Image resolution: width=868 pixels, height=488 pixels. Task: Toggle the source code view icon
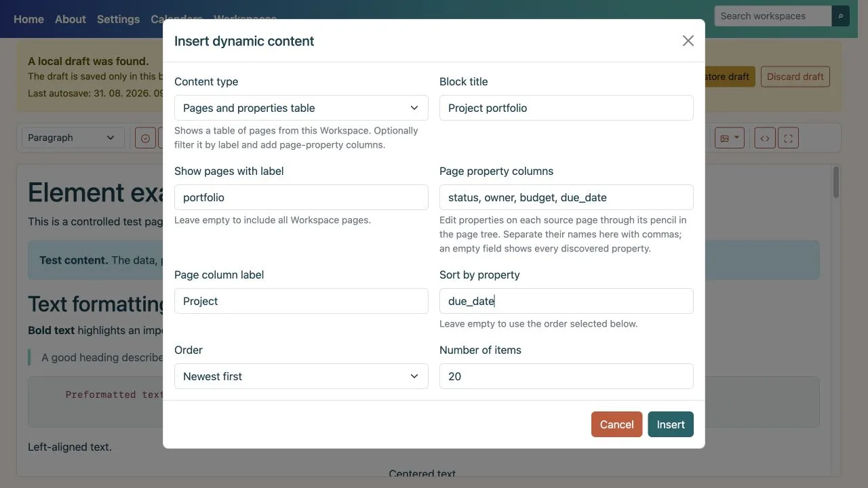pyautogui.click(x=765, y=138)
